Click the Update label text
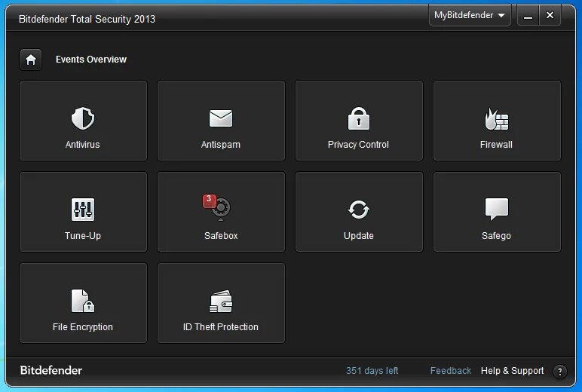Image resolution: width=582 pixels, height=392 pixels. pos(359,236)
